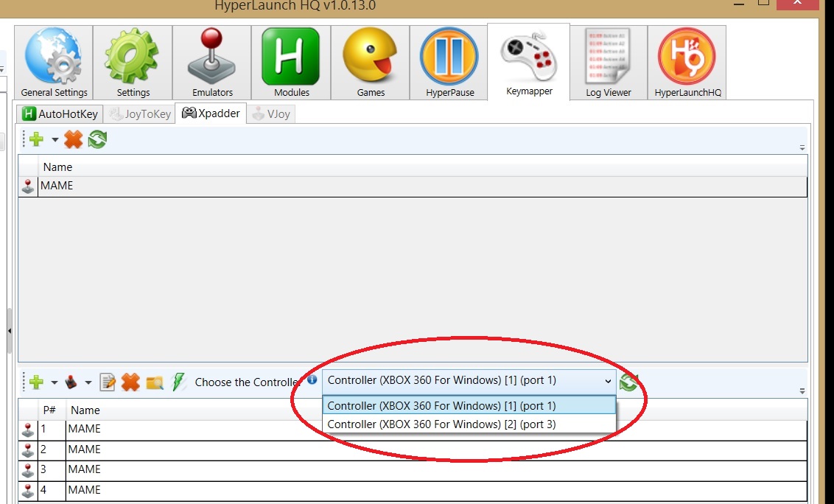The width and height of the screenshot is (834, 504).
Task: Select the Xpadder sub-tab
Action: 211,113
